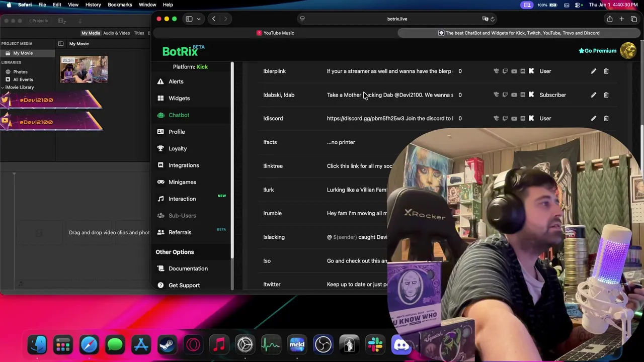Image resolution: width=644 pixels, height=362 pixels.
Task: Open the Minigames section
Action: click(182, 182)
